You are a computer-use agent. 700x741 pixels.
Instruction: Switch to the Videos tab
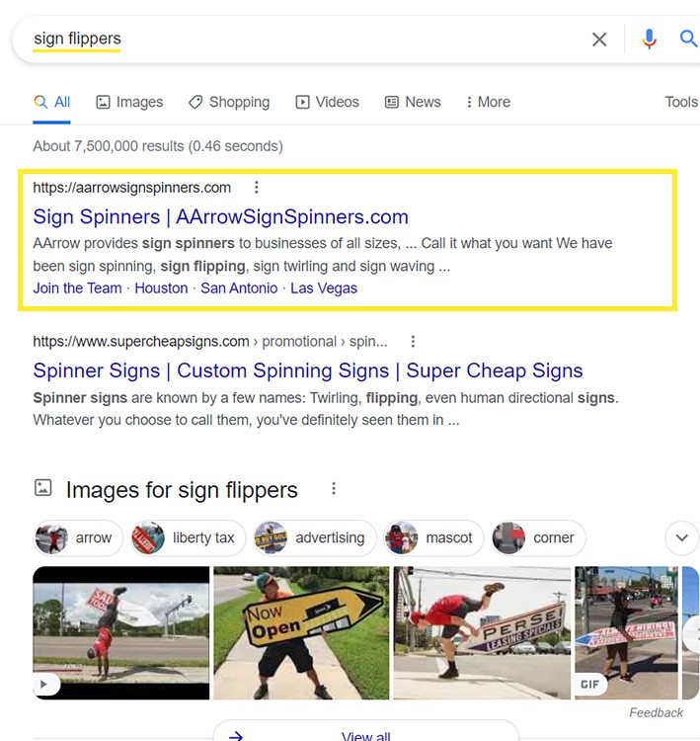(328, 102)
